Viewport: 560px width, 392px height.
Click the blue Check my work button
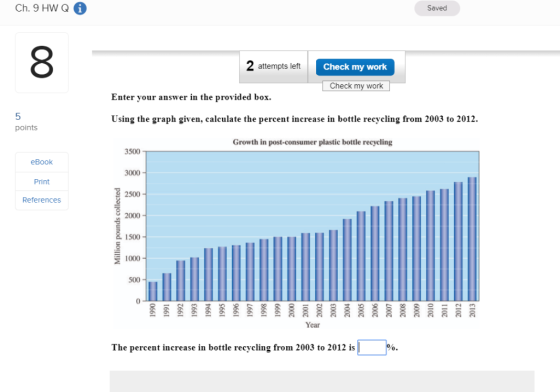pyautogui.click(x=355, y=67)
